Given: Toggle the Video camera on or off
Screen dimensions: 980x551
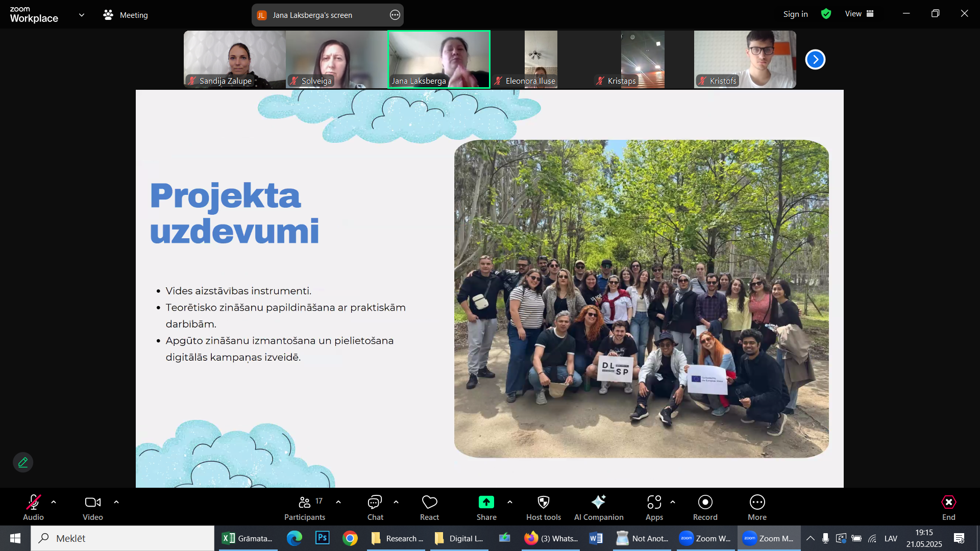Looking at the screenshot, I should click(92, 503).
